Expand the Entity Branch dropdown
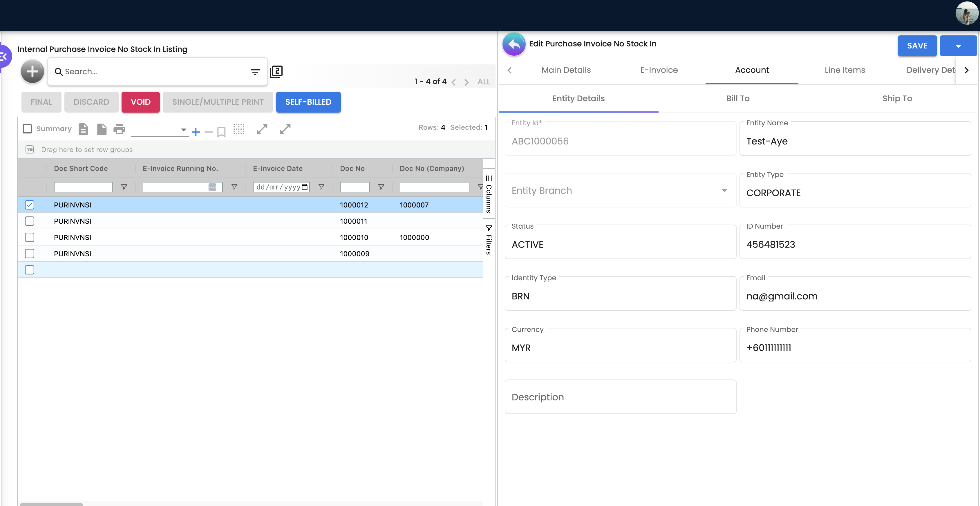The width and height of the screenshot is (980, 506). (x=724, y=191)
